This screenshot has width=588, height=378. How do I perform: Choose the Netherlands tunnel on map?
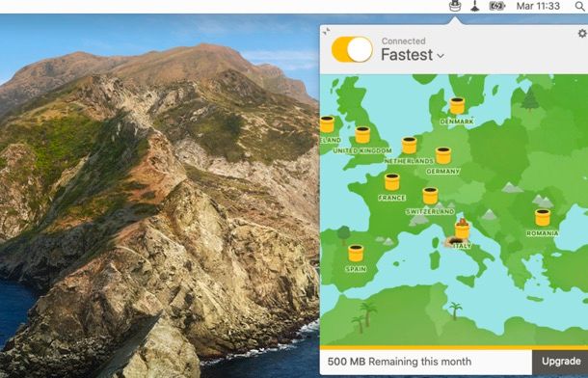409,145
